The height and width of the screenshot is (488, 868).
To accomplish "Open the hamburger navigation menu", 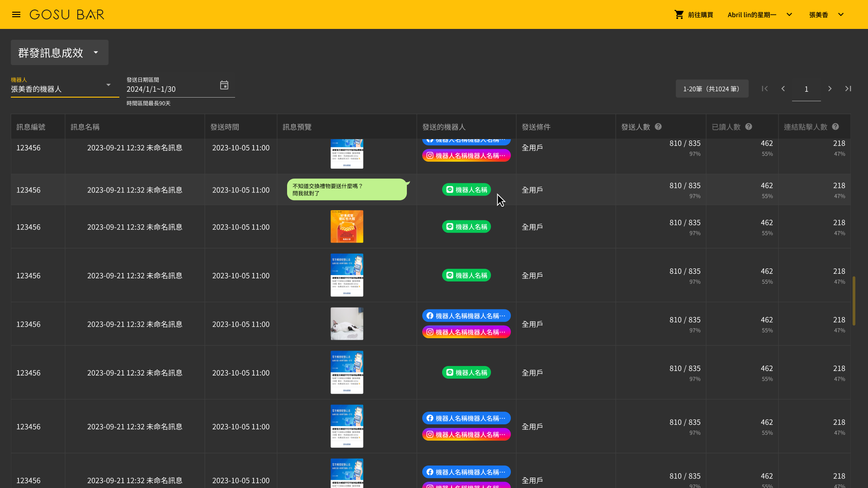I will pyautogui.click(x=16, y=14).
